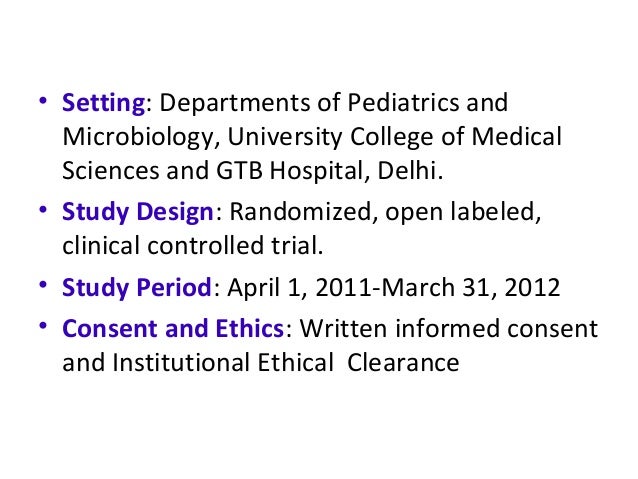Screen dimensions: 638x479
Task: Click the 'Setting' heading
Action: click(103, 103)
